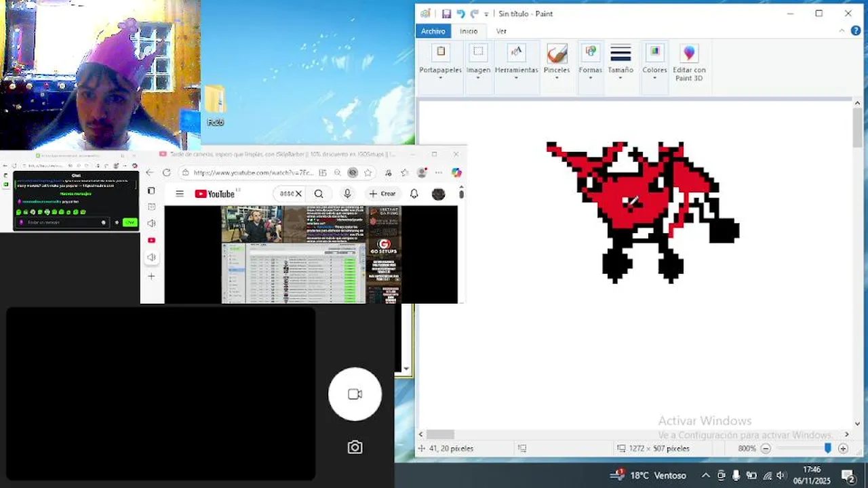Viewport: 868px width, 488px height.
Task: Open the browser three-dots settings menu
Action: tap(439, 173)
